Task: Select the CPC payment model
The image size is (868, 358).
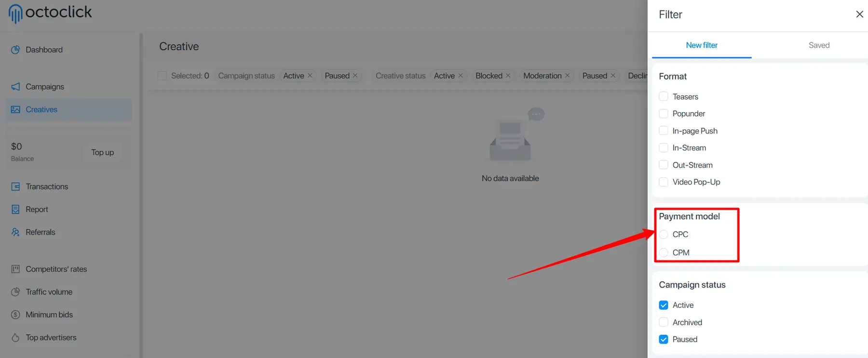Action: click(x=664, y=234)
